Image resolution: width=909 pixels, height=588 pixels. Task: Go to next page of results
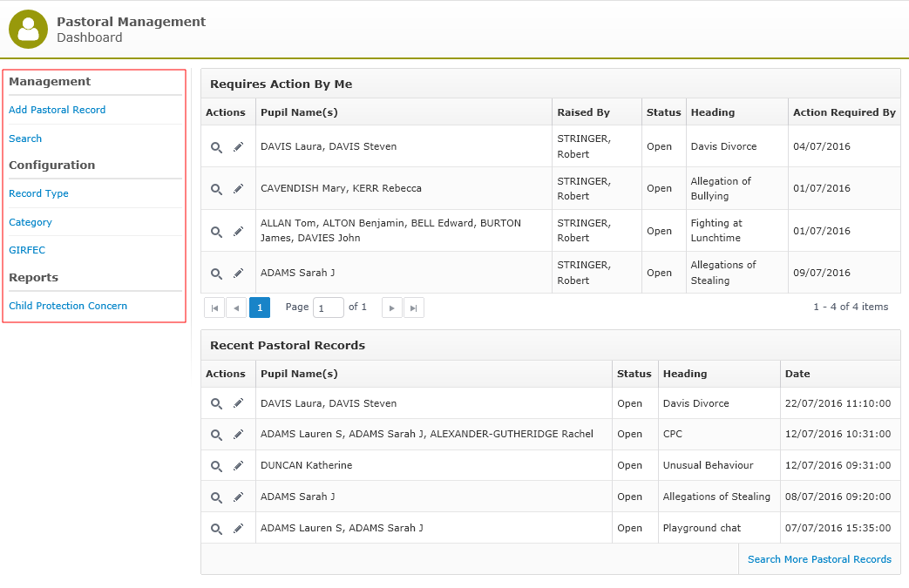tap(392, 308)
